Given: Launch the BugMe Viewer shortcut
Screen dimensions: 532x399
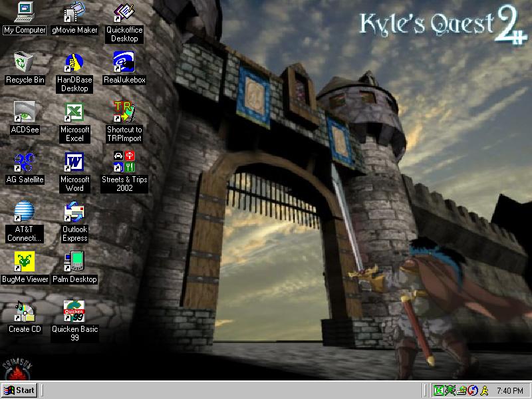Looking at the screenshot, I should click(x=25, y=261).
